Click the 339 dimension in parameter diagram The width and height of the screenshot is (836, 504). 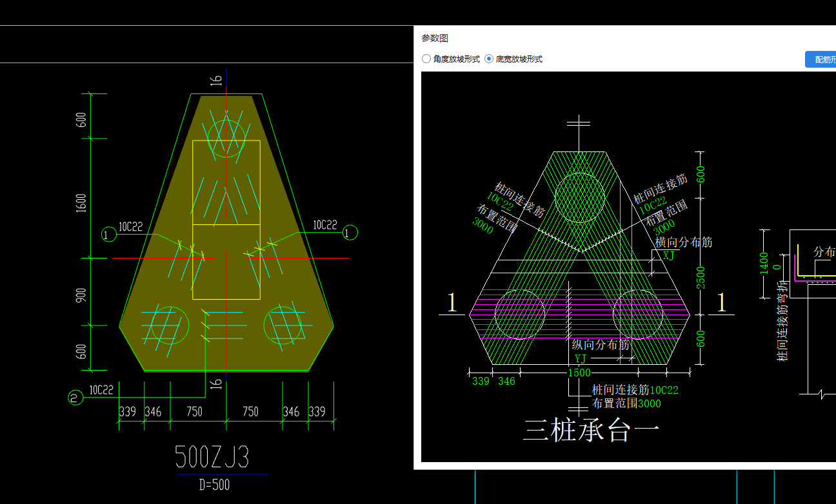tap(481, 381)
